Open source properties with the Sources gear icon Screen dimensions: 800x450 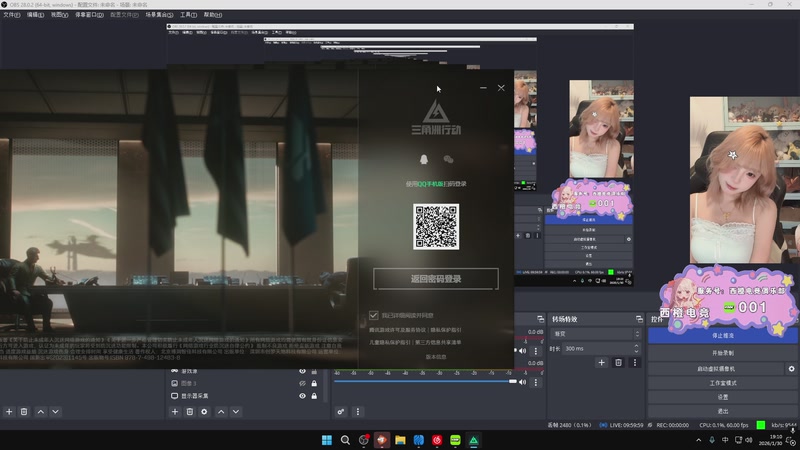pos(204,412)
